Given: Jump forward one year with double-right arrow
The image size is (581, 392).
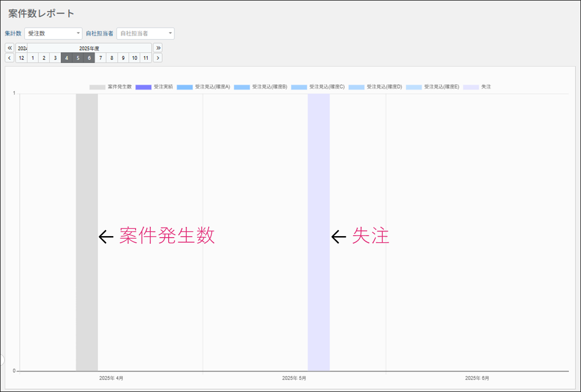Looking at the screenshot, I should [158, 48].
